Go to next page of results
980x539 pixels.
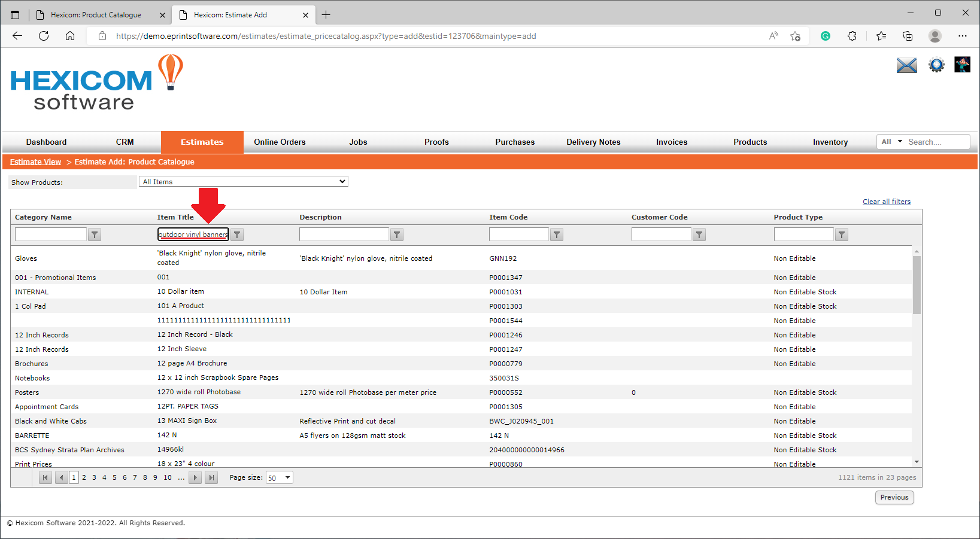(195, 477)
